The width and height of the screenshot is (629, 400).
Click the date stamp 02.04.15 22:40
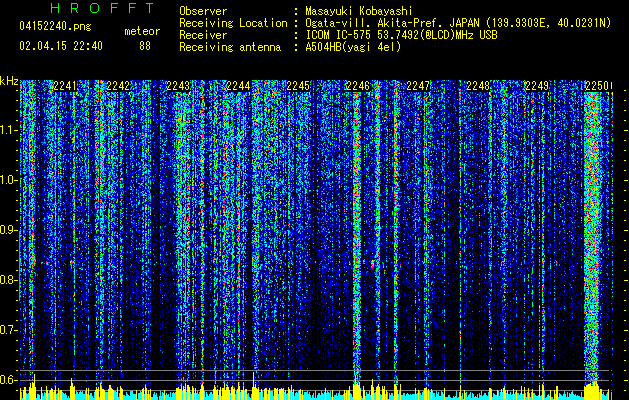61,46
